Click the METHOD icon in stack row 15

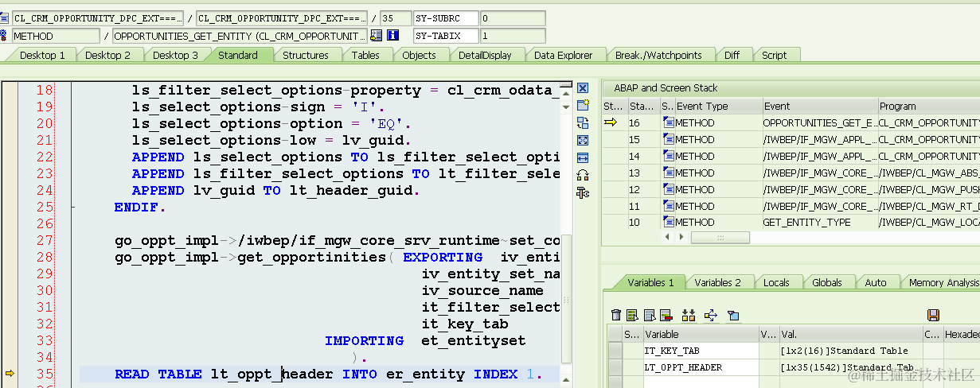click(669, 139)
